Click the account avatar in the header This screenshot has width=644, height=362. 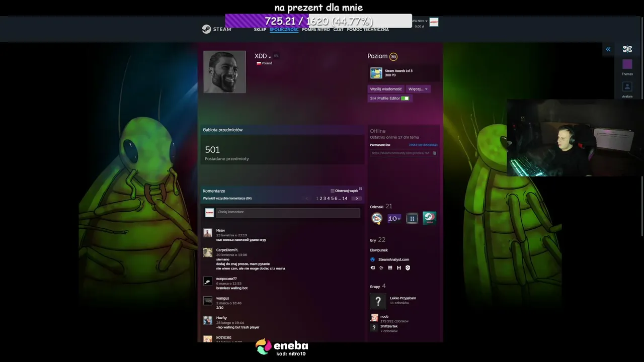point(434,22)
